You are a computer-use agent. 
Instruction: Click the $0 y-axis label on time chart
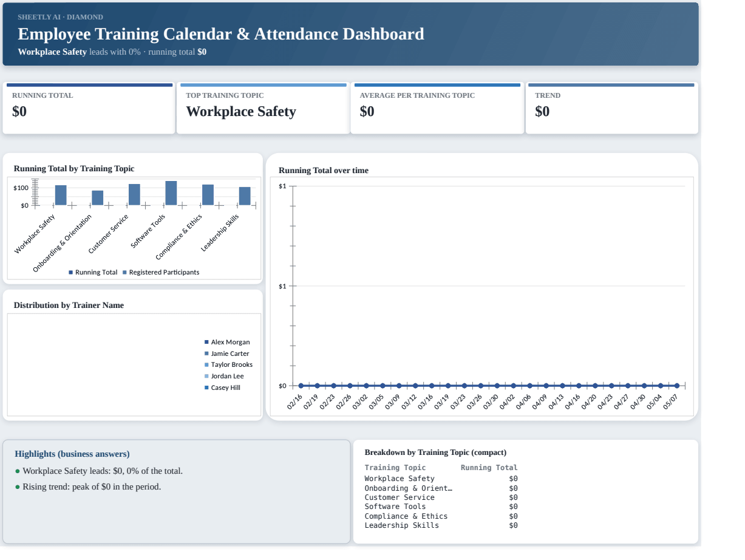pos(282,386)
